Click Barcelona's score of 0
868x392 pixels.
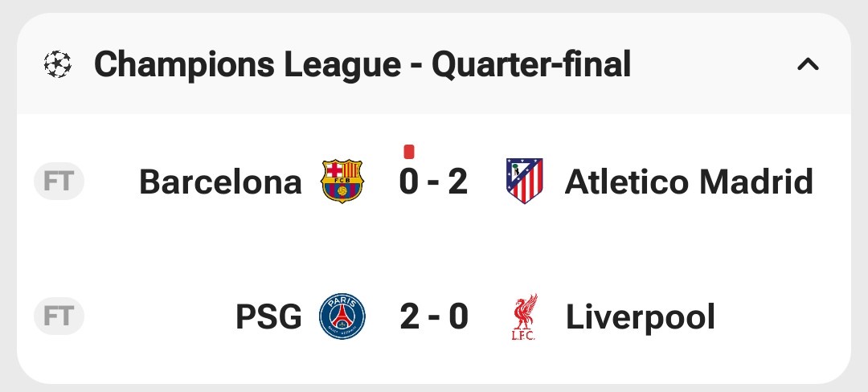(409, 182)
